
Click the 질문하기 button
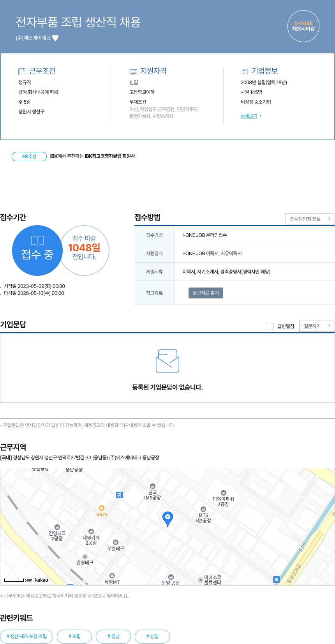coord(317,326)
